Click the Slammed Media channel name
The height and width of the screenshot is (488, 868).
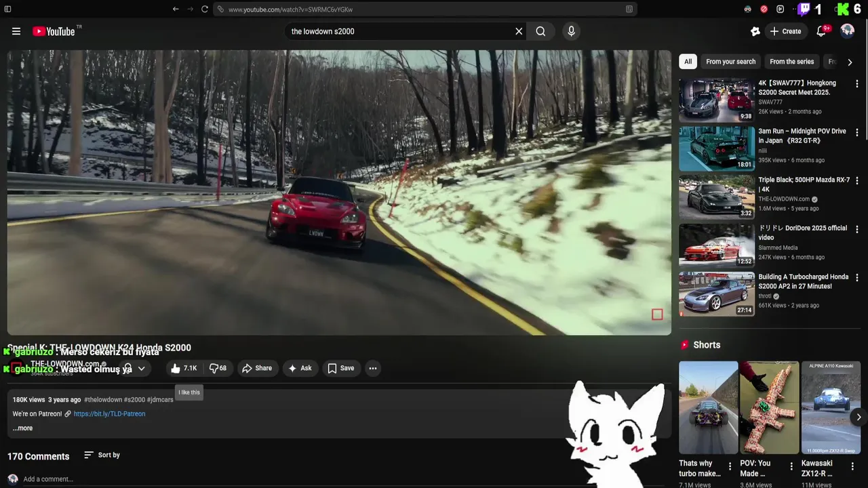coord(778,248)
